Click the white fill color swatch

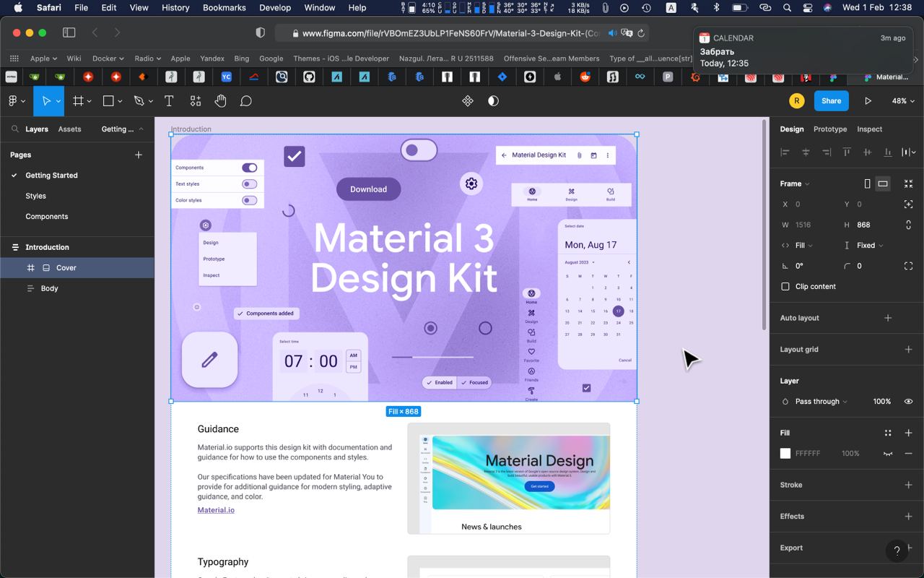(785, 454)
